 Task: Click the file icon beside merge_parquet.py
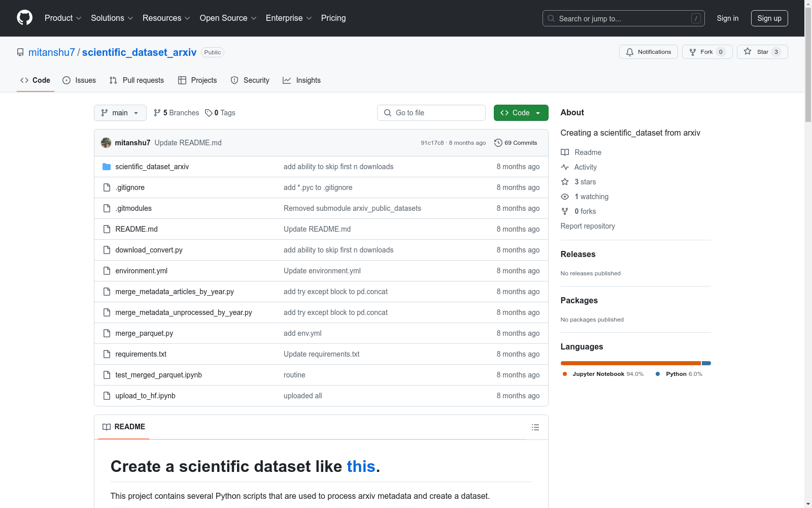click(107, 333)
